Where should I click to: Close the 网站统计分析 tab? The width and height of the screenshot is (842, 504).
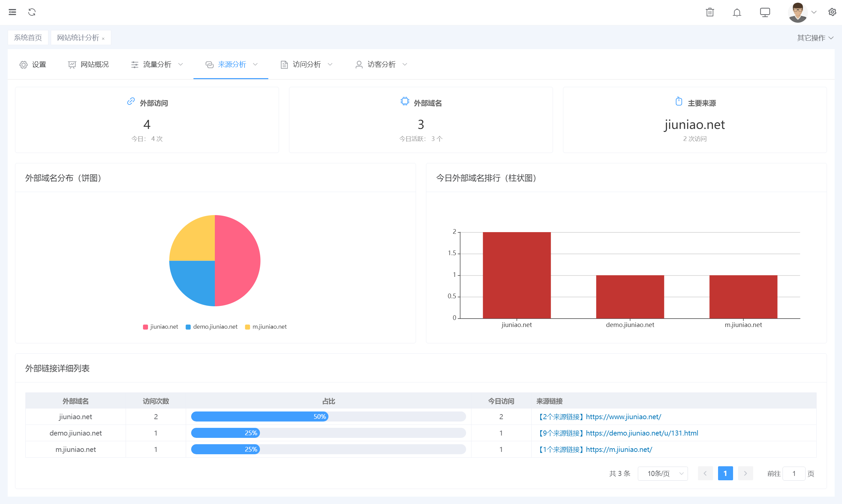(x=103, y=39)
